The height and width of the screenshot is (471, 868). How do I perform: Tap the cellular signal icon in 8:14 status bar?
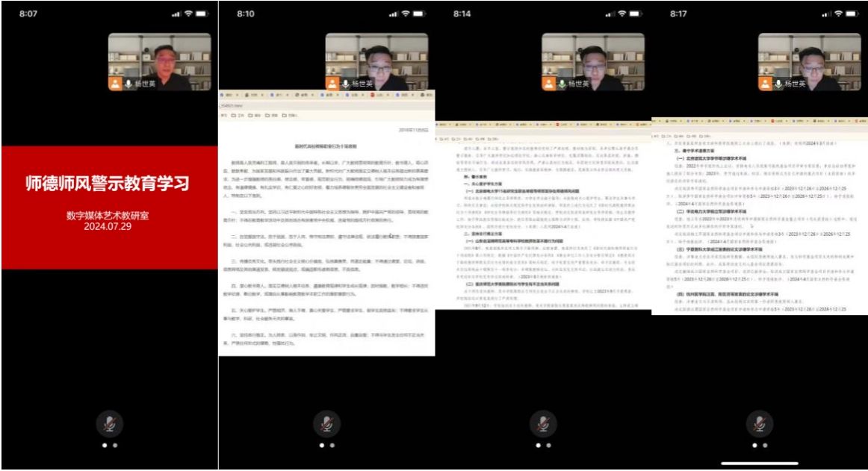(x=610, y=14)
